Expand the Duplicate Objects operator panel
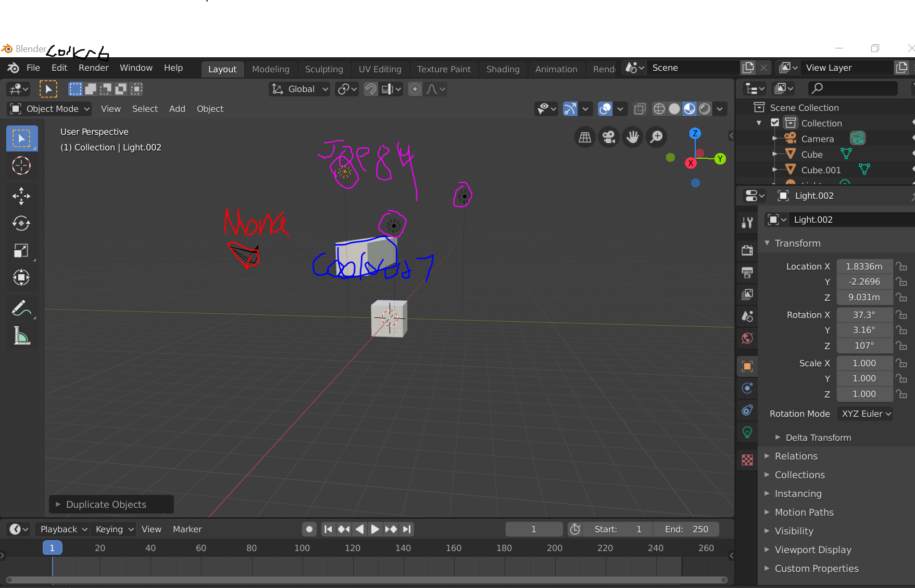This screenshot has height=588, width=915. coord(111,504)
